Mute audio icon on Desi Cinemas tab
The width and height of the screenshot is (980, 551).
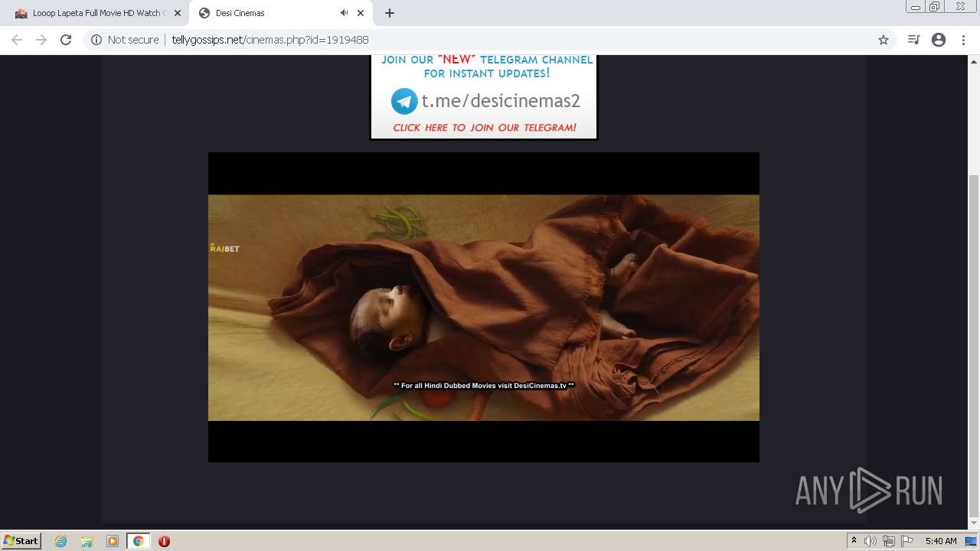tap(344, 13)
